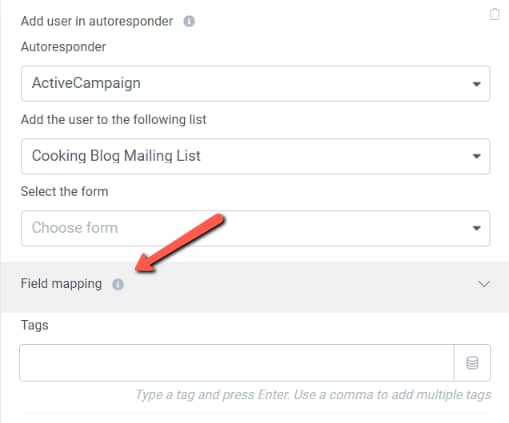The image size is (509, 423).
Task: Open the Cooking Blog Mailing List dropdown
Action: 255,156
